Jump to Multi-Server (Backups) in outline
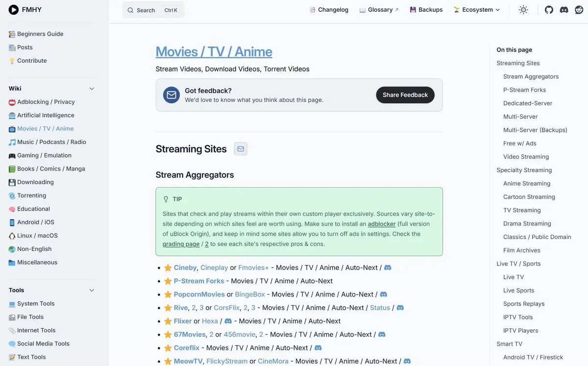The height and width of the screenshot is (366, 588). (x=535, y=130)
